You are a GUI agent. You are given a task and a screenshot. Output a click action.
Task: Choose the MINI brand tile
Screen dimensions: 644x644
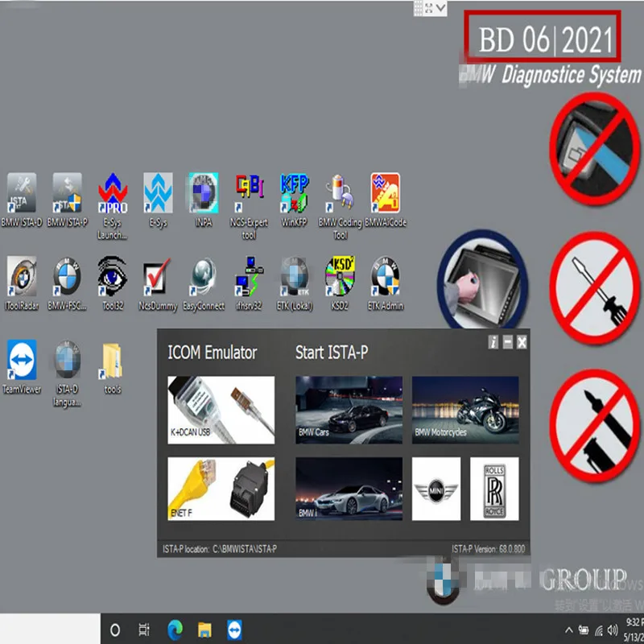436,489
